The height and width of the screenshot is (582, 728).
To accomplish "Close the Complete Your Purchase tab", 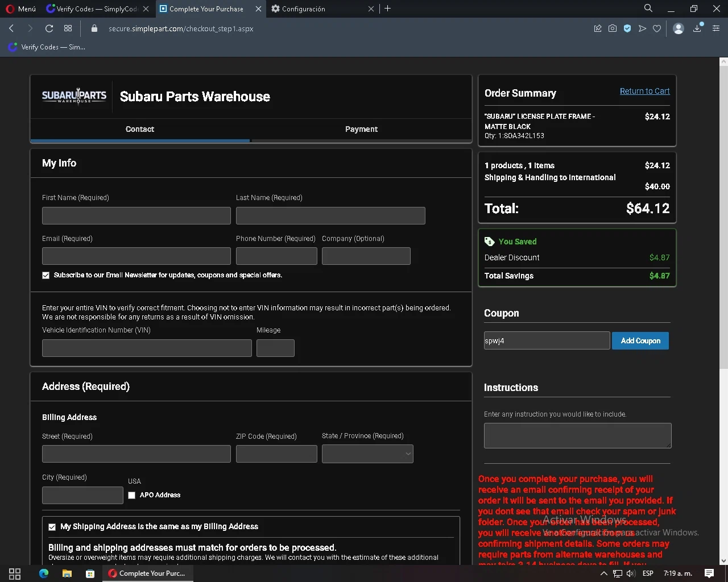I will pos(258,9).
